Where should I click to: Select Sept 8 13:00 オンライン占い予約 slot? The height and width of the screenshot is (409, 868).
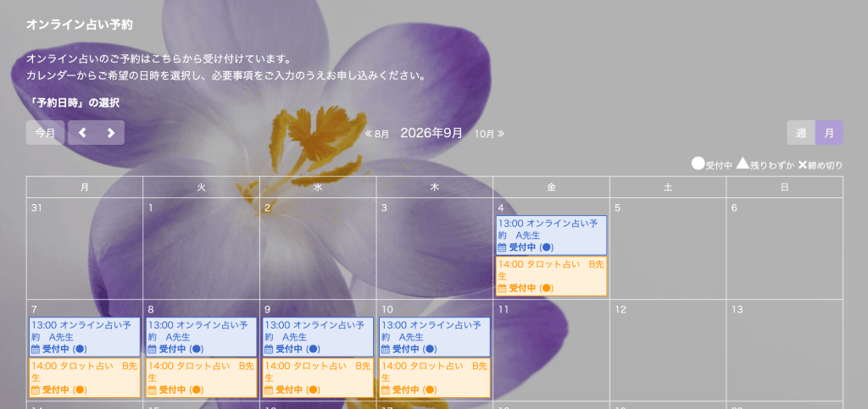pyautogui.click(x=202, y=336)
